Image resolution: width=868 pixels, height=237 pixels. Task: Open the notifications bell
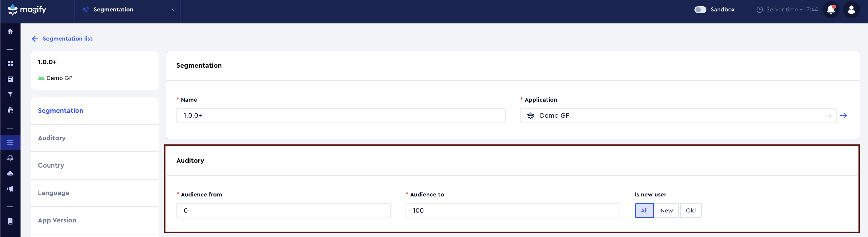coord(831,10)
